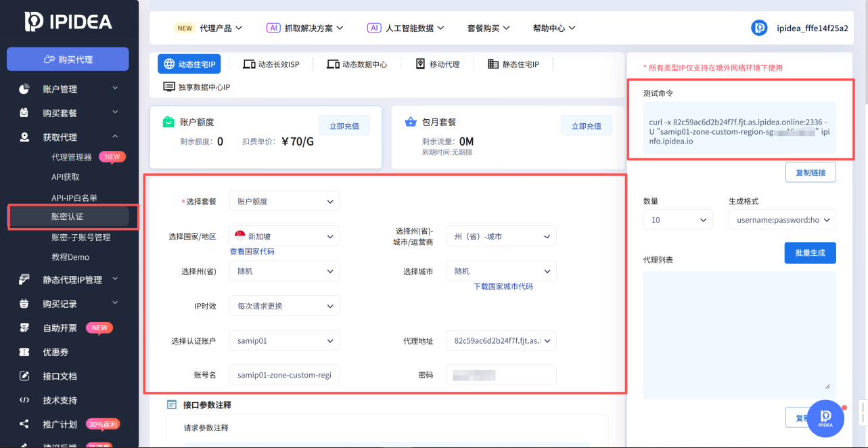Open API-IP白名单 in the sidebar

tap(74, 198)
